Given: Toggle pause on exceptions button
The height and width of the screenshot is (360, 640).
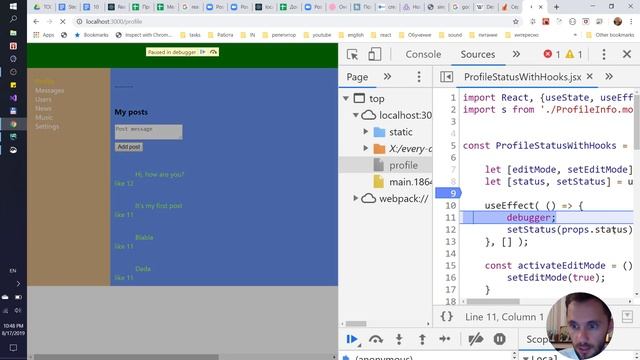Looking at the screenshot, I should (x=499, y=339).
